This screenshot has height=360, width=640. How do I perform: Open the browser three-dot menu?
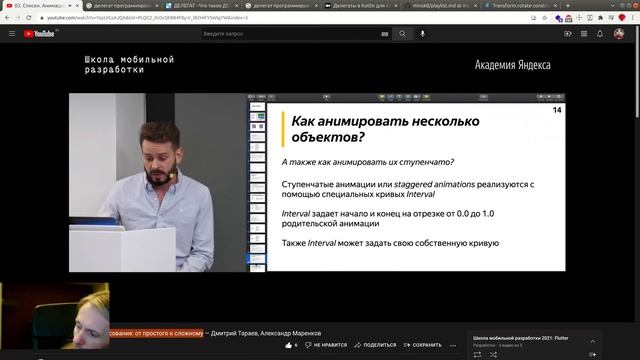coord(633,18)
